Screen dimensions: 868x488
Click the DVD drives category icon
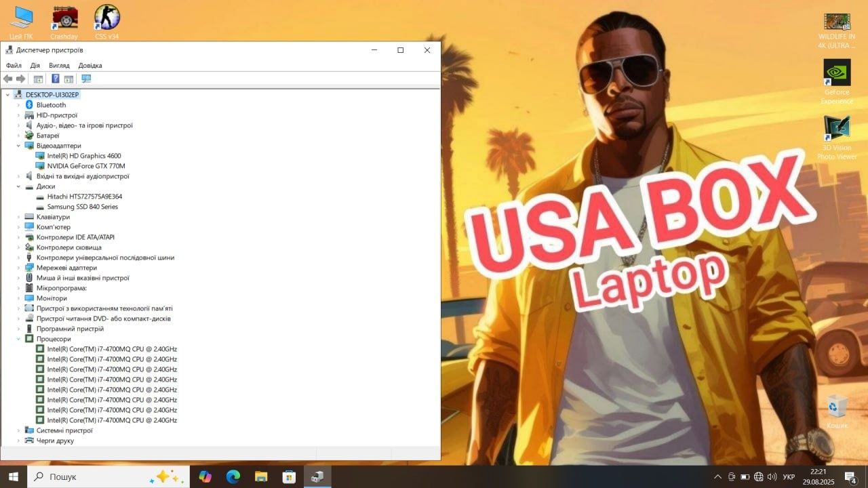tap(29, 319)
